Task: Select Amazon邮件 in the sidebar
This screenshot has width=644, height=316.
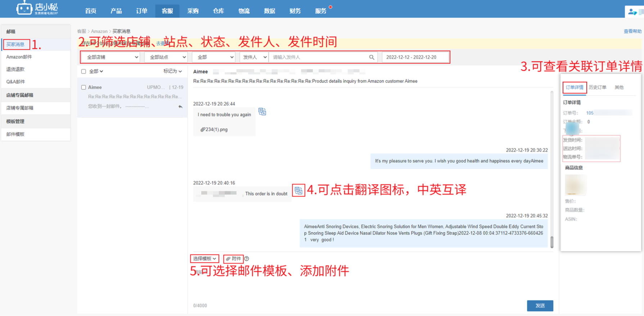Action: tap(19, 57)
